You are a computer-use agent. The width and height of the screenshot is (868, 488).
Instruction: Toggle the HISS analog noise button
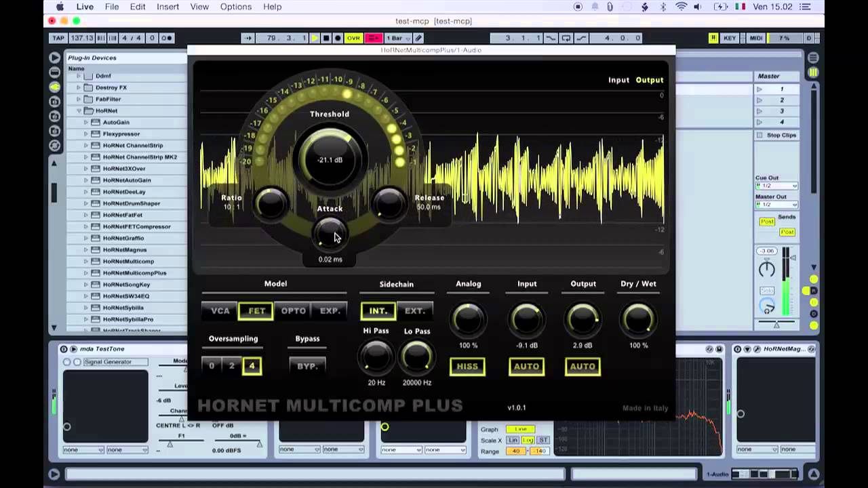coord(467,367)
